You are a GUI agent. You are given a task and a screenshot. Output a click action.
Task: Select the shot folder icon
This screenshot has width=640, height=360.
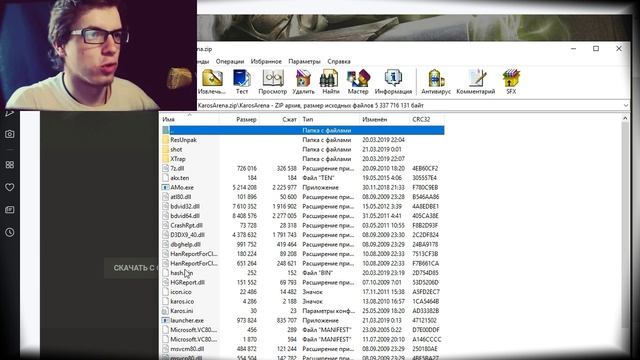(x=165, y=149)
